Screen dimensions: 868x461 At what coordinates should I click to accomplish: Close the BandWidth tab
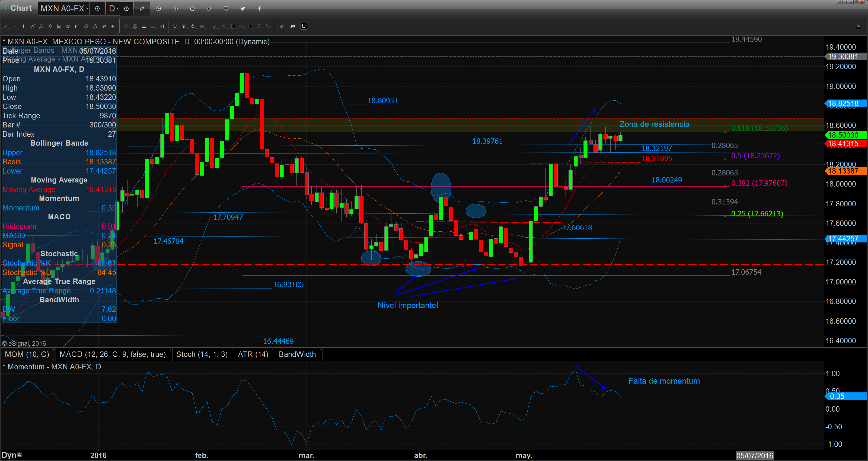[320, 350]
